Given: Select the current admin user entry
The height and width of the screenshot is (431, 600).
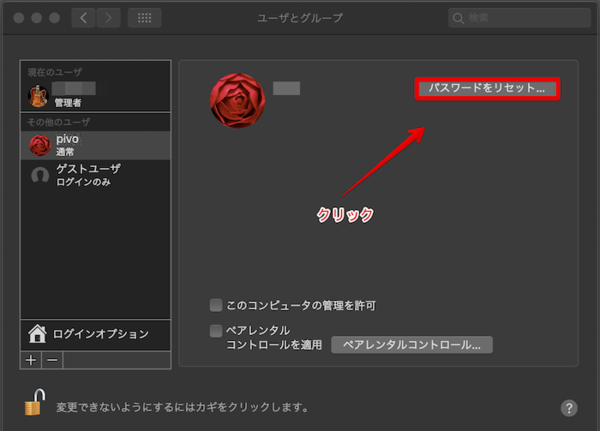Looking at the screenshot, I should click(95, 95).
